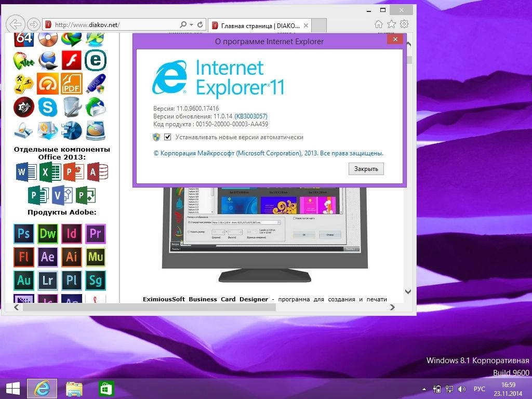Click the Adobe Premiere Pr icon
The width and height of the screenshot is (532, 399).
[96, 234]
